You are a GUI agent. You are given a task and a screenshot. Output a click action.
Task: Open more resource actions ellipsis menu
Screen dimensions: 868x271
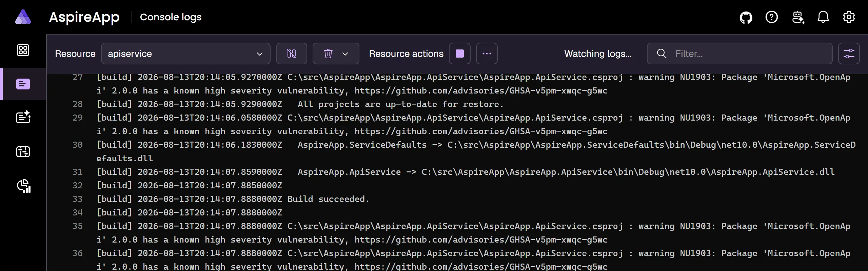point(487,54)
